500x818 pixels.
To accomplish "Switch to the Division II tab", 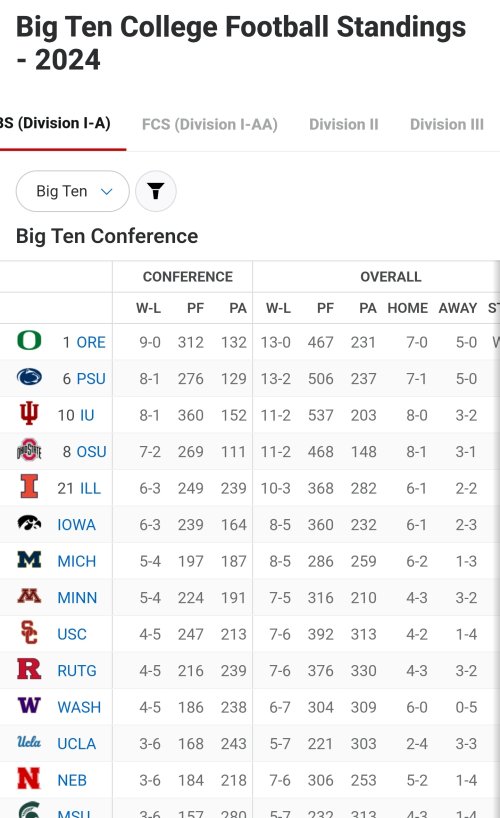I will pyautogui.click(x=343, y=124).
